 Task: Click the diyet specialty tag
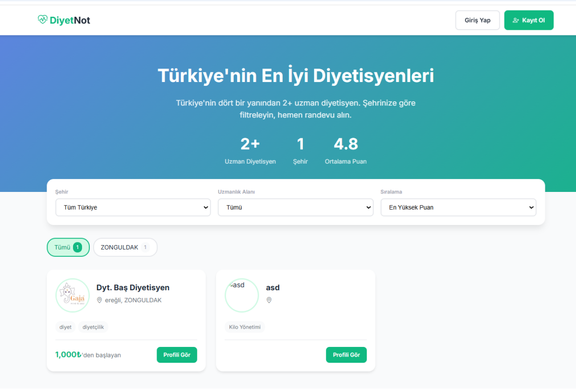(65, 327)
